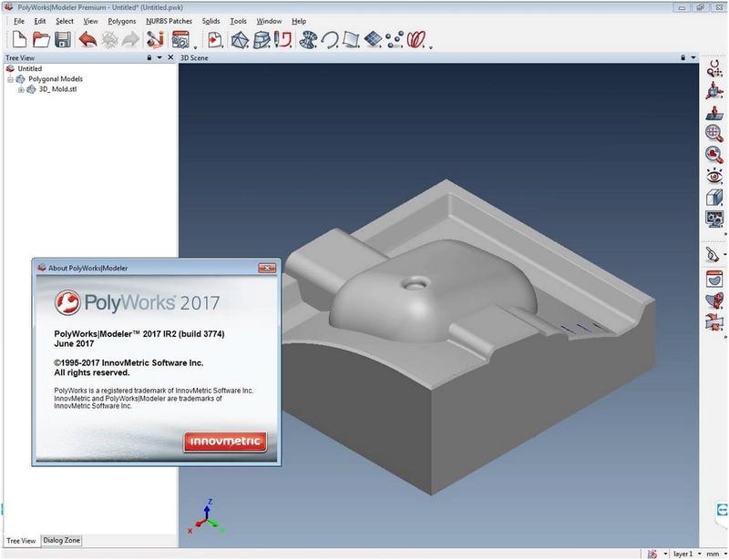Save the project using the floppy disk icon
729x560 pixels.
tap(63, 39)
